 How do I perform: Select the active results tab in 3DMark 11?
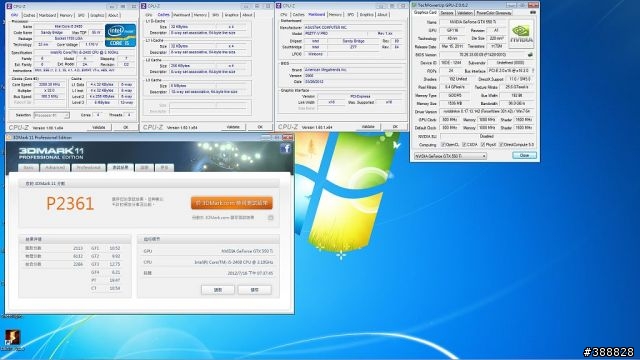pyautogui.click(x=120, y=167)
